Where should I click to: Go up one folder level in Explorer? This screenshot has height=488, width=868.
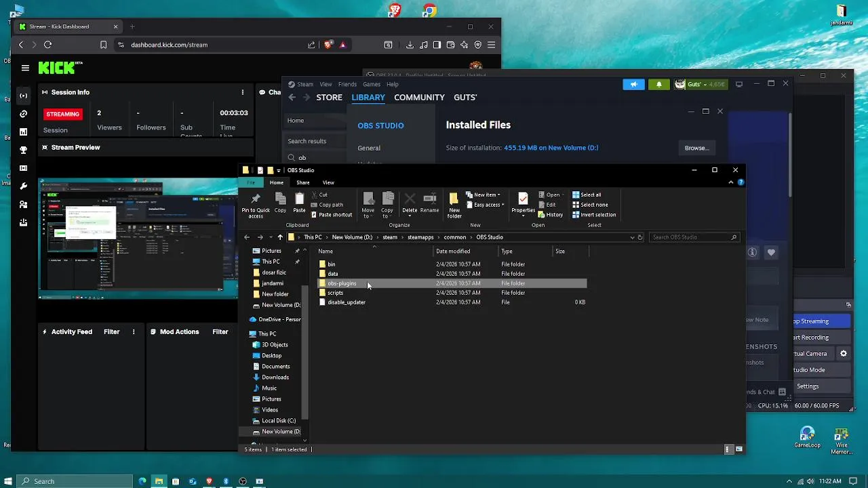pyautogui.click(x=280, y=237)
